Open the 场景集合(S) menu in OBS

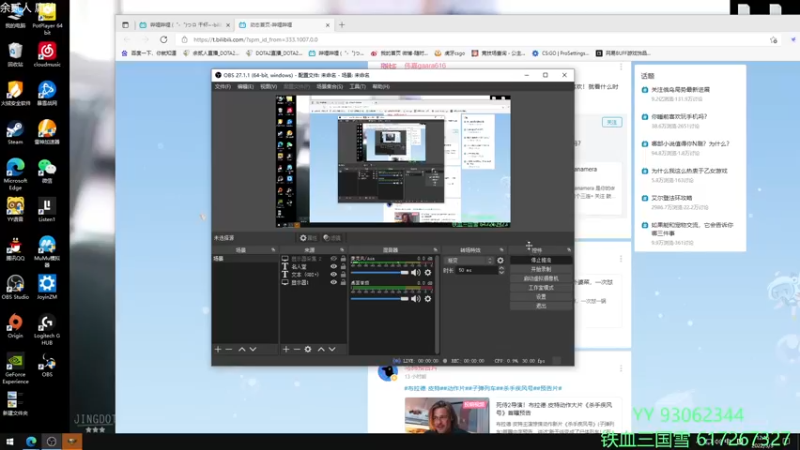330,87
